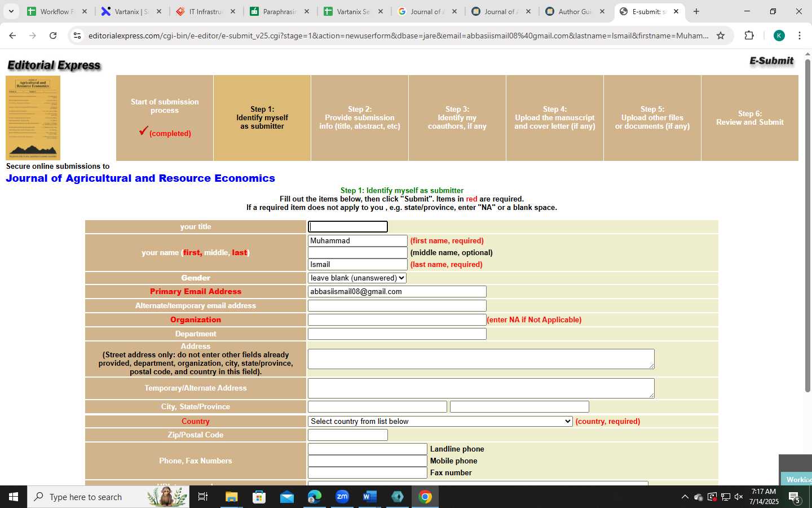Image resolution: width=812 pixels, height=508 pixels.
Task: Click Step 2: Provide submission info box
Action: click(x=360, y=118)
